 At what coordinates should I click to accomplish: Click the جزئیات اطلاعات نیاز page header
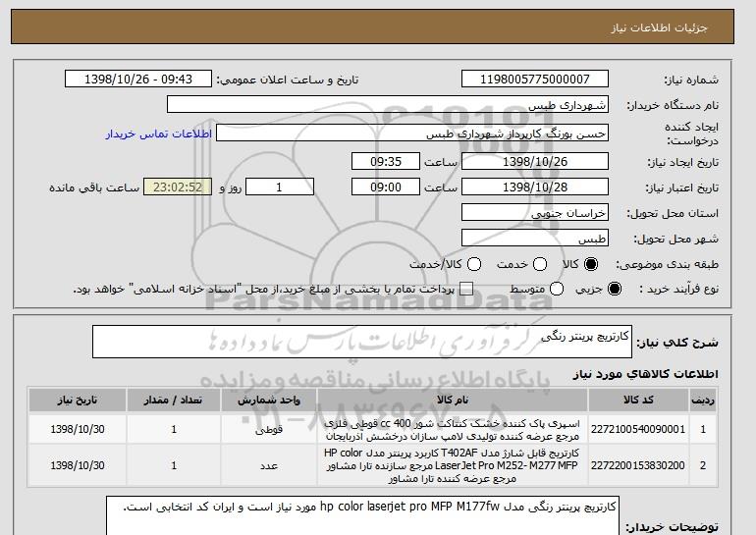[x=659, y=27]
